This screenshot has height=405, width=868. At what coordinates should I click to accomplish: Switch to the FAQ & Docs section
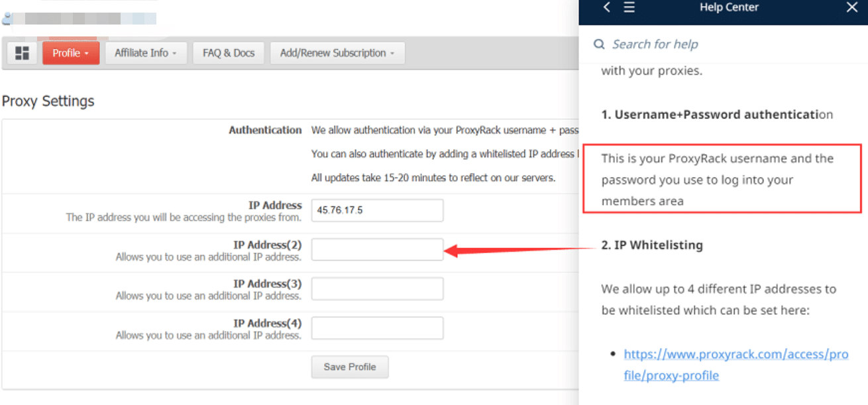pos(228,52)
